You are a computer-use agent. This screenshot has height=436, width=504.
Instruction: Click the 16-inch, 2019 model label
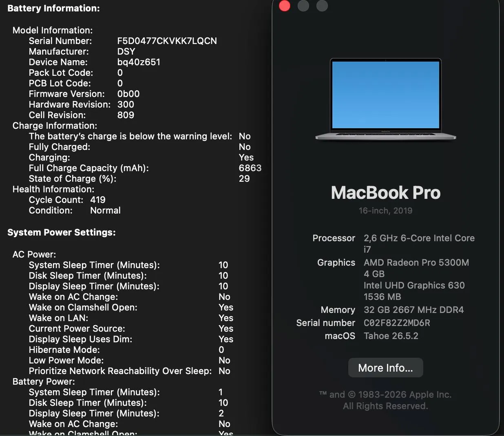(385, 211)
